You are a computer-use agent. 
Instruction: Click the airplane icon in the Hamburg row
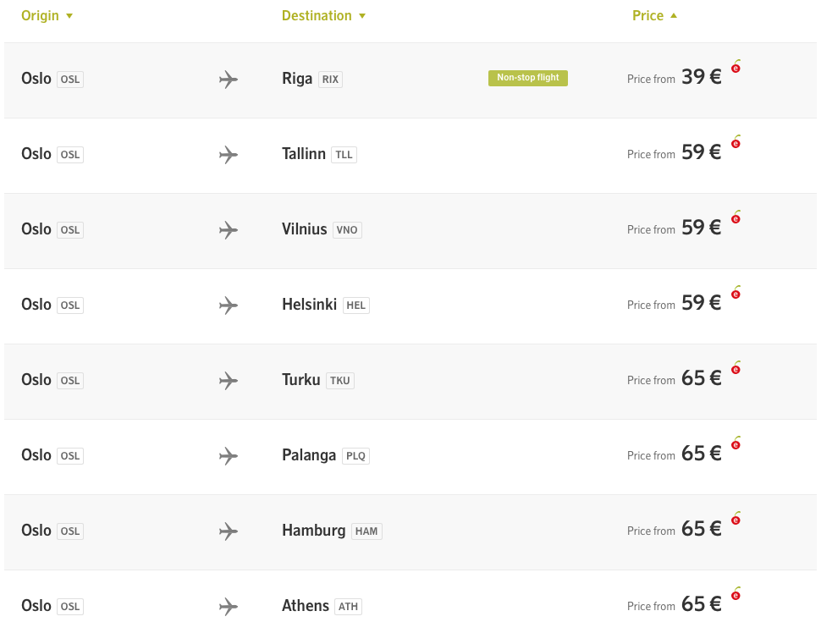[x=229, y=531]
